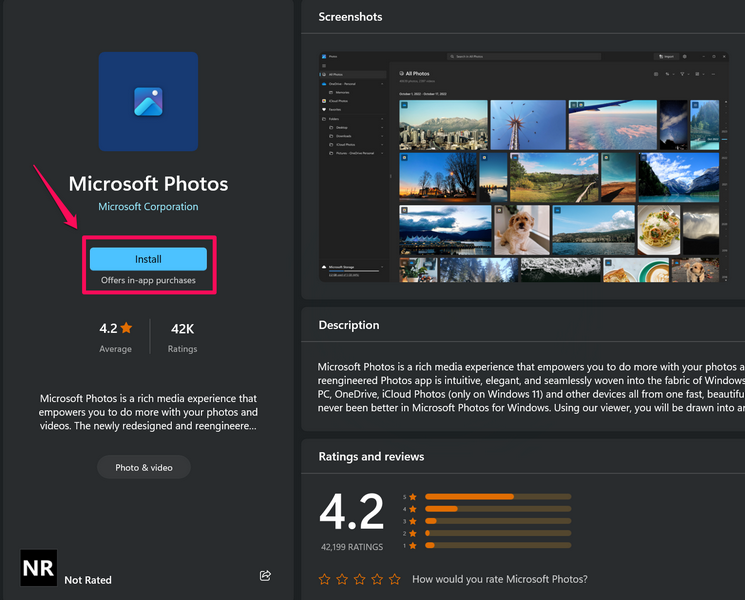
Task: Open the Ratings and reviews section header
Action: point(371,456)
